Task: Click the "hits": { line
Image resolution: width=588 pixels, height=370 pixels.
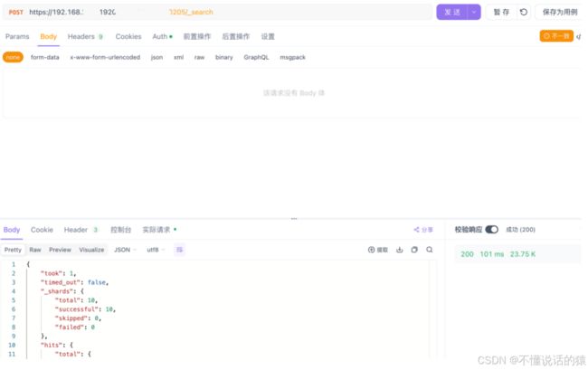Action: [57, 345]
